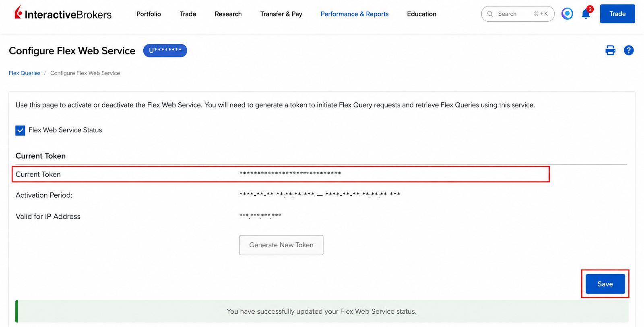Screen dimensions: 644x327
Task: Click the Valid for IP Address label
Action: point(48,216)
